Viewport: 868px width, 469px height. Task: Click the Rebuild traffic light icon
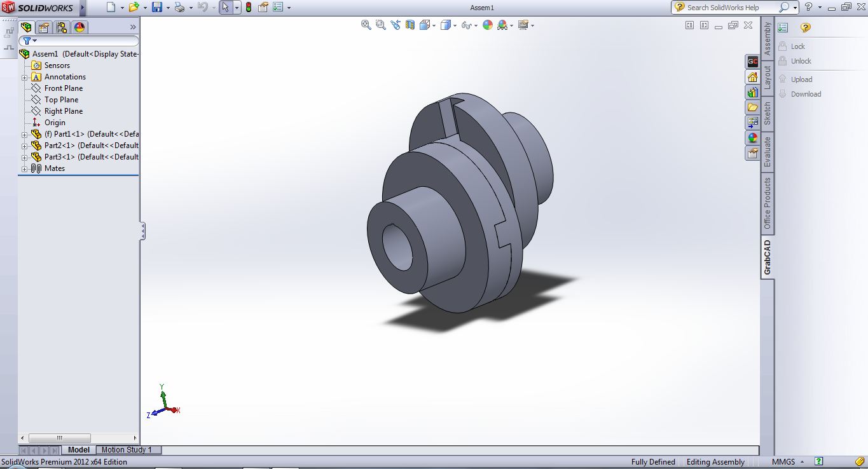point(248,8)
